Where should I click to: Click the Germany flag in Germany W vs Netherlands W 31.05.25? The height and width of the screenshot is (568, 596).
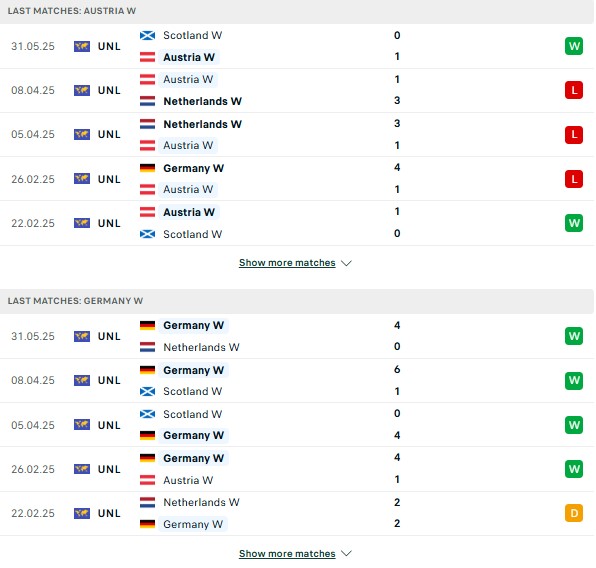pyautogui.click(x=147, y=325)
